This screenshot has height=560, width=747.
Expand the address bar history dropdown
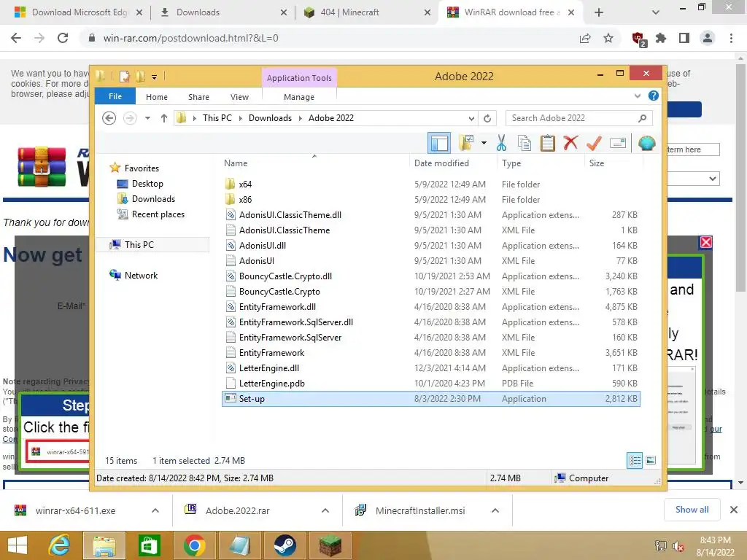471,118
